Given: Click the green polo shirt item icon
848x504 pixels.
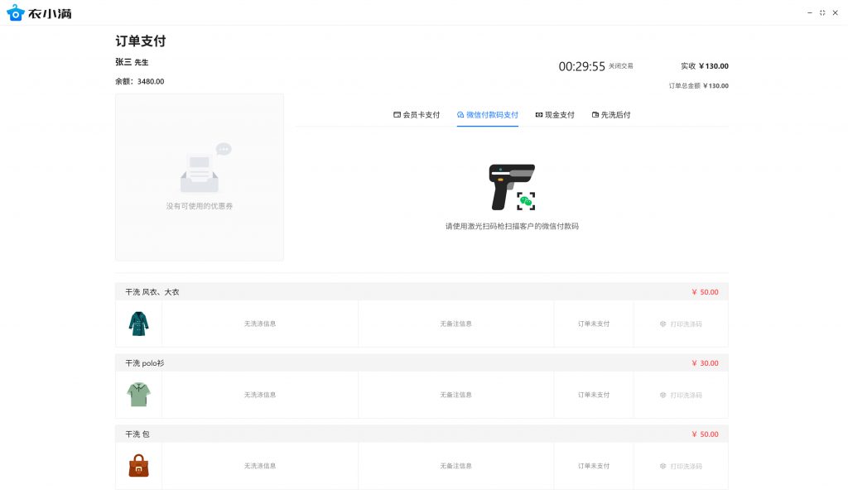Looking at the screenshot, I should 138,395.
